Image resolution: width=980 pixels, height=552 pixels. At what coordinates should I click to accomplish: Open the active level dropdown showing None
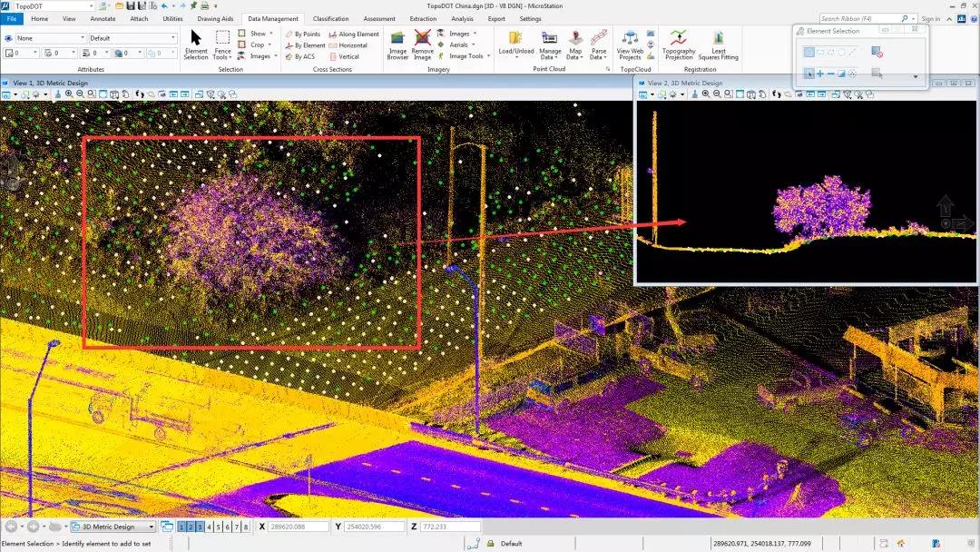click(x=50, y=38)
